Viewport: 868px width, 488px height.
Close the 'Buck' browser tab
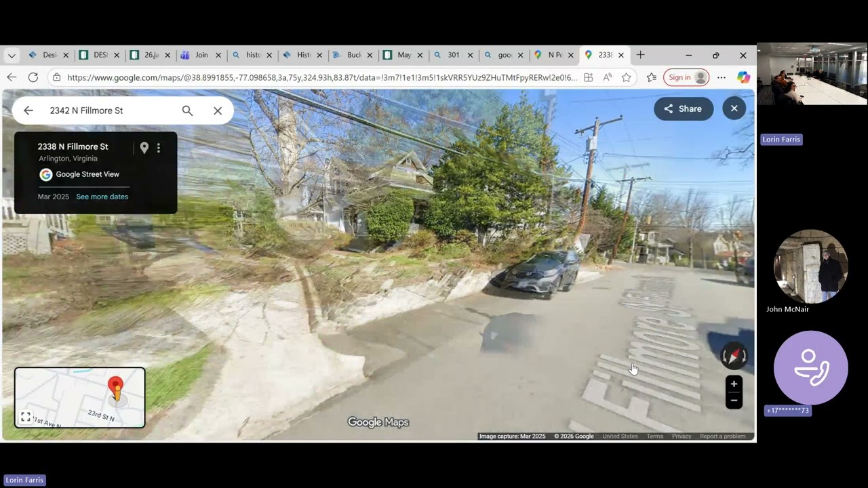[370, 56]
